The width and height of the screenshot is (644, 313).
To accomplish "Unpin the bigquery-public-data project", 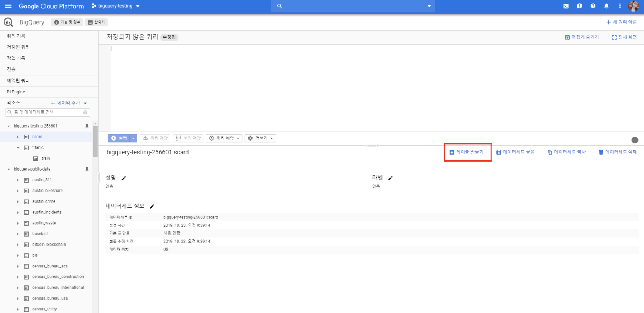I will coord(87,169).
